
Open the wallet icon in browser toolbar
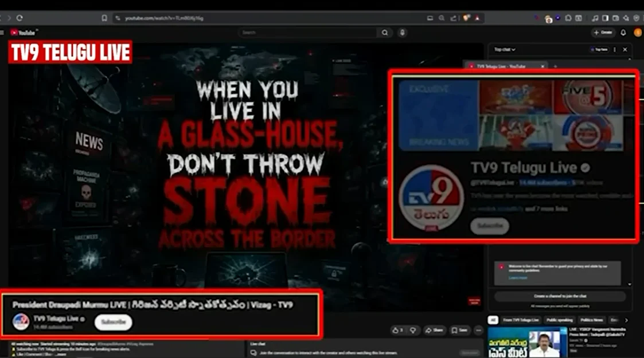point(616,18)
